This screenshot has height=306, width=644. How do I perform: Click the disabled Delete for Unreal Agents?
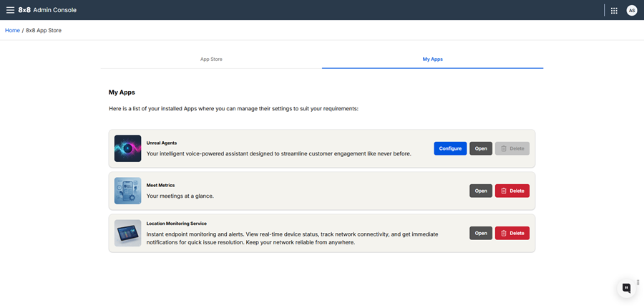tap(512, 148)
